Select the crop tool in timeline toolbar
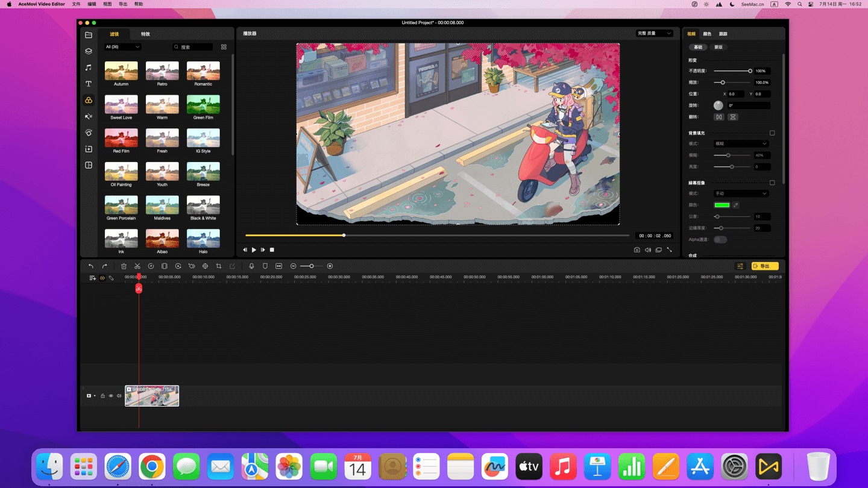868x488 pixels. tap(219, 266)
